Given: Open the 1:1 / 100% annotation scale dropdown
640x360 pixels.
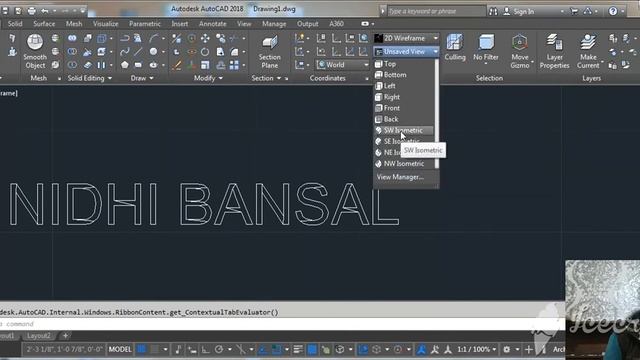Looking at the screenshot, I should (x=476, y=349).
